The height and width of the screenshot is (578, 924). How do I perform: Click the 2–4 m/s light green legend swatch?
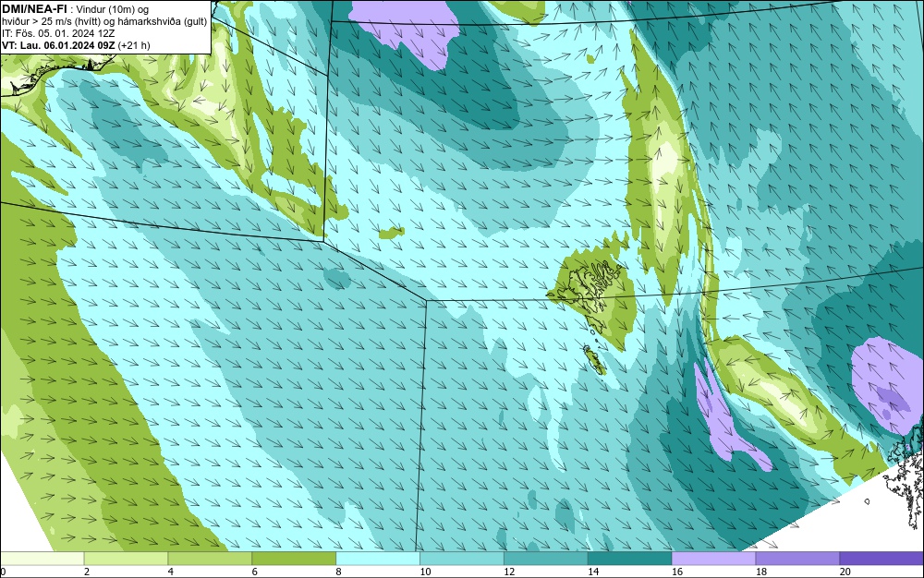[126, 558]
